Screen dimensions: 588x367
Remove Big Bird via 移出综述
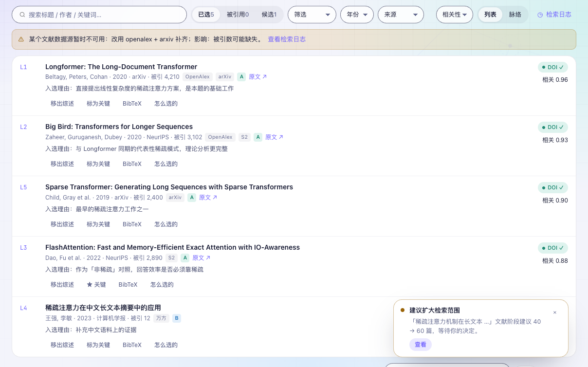coord(62,164)
